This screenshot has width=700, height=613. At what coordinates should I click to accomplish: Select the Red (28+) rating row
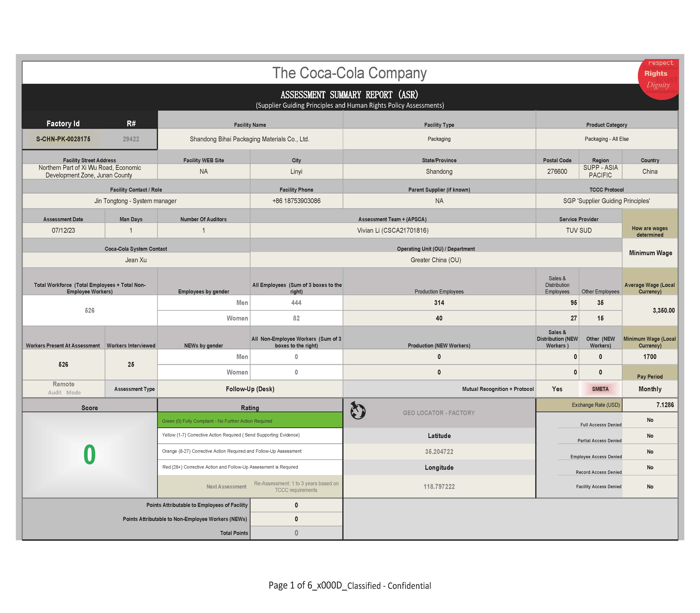(x=250, y=467)
